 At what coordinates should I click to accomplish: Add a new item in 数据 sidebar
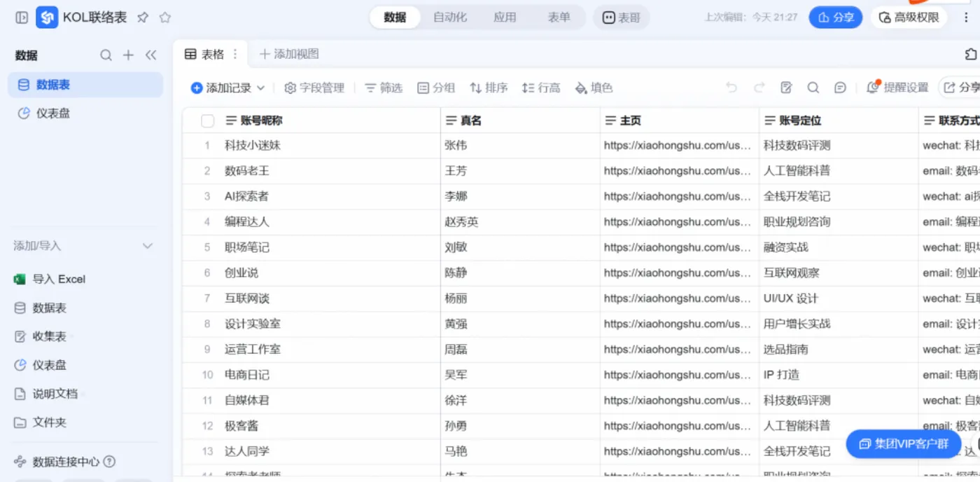tap(128, 55)
